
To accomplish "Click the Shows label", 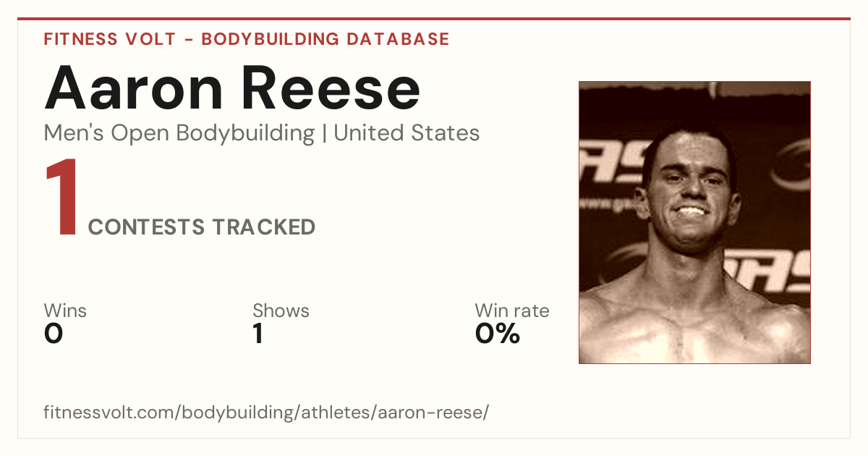I will tap(281, 311).
